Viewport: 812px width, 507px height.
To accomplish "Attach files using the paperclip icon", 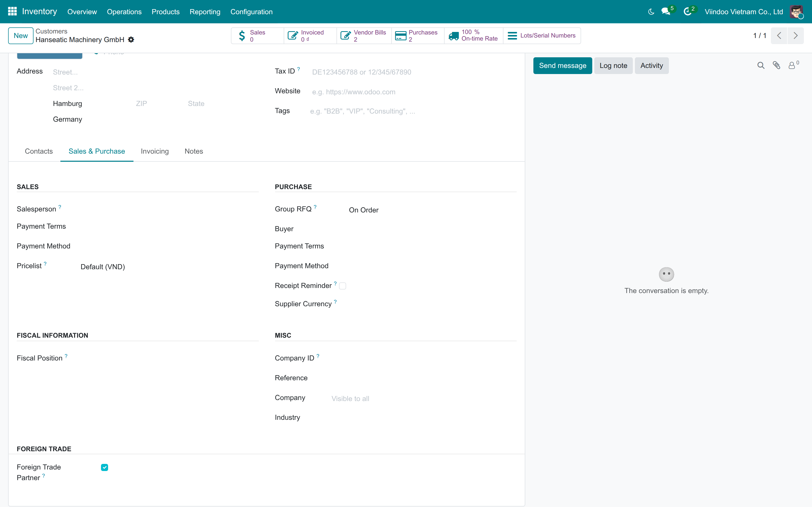I will point(776,65).
